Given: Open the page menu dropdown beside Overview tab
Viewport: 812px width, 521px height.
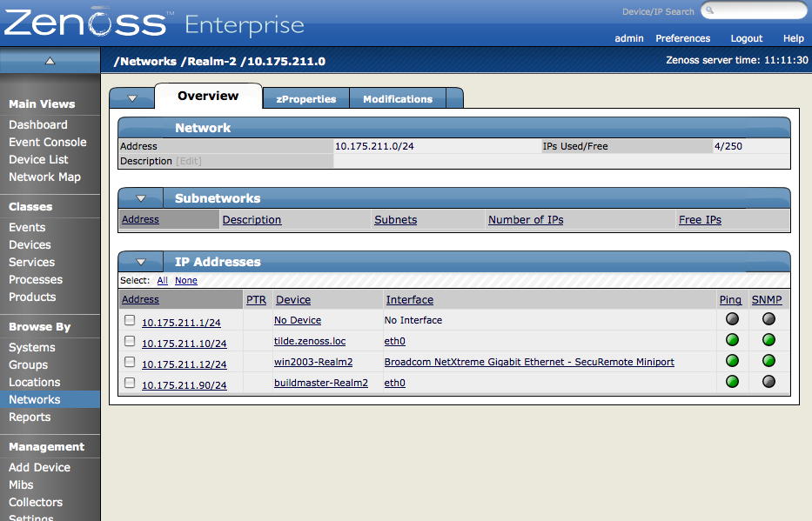Looking at the screenshot, I should point(132,98).
